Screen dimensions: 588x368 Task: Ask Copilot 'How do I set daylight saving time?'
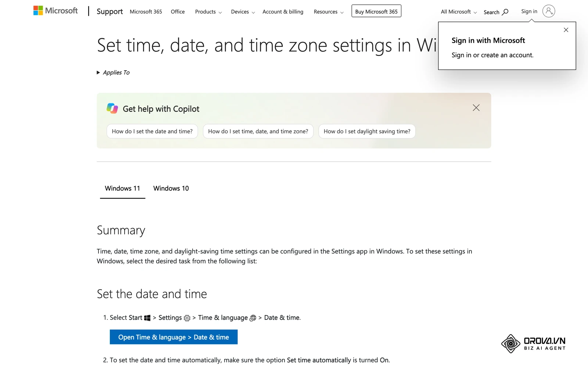[x=367, y=131]
